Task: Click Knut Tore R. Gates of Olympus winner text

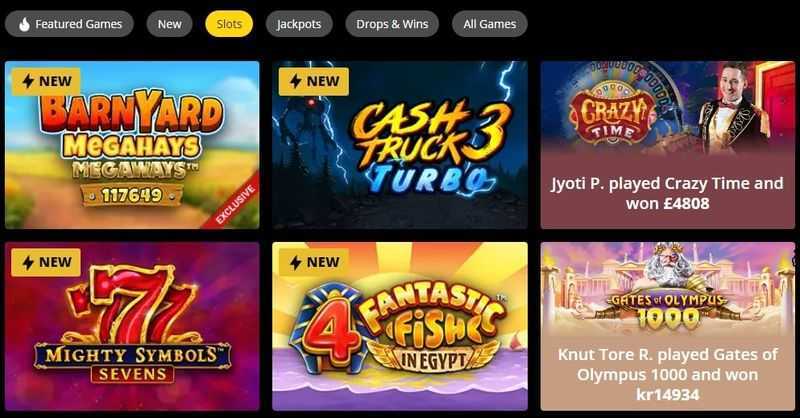Action: 667,374
